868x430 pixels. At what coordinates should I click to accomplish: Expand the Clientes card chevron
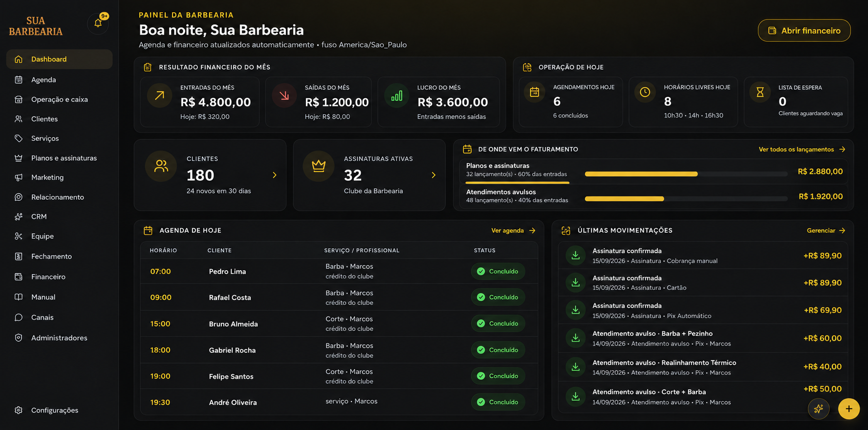[274, 175]
